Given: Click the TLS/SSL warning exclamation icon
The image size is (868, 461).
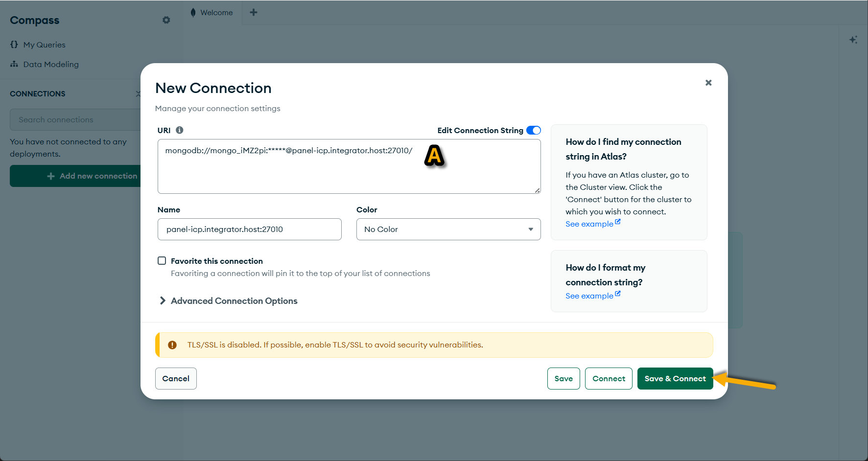Looking at the screenshot, I should coord(172,345).
